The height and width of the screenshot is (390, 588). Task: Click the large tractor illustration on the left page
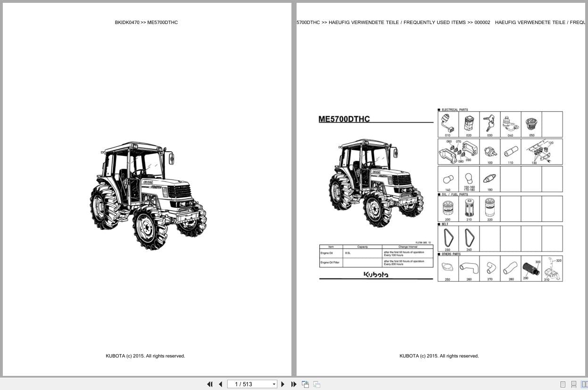148,195
